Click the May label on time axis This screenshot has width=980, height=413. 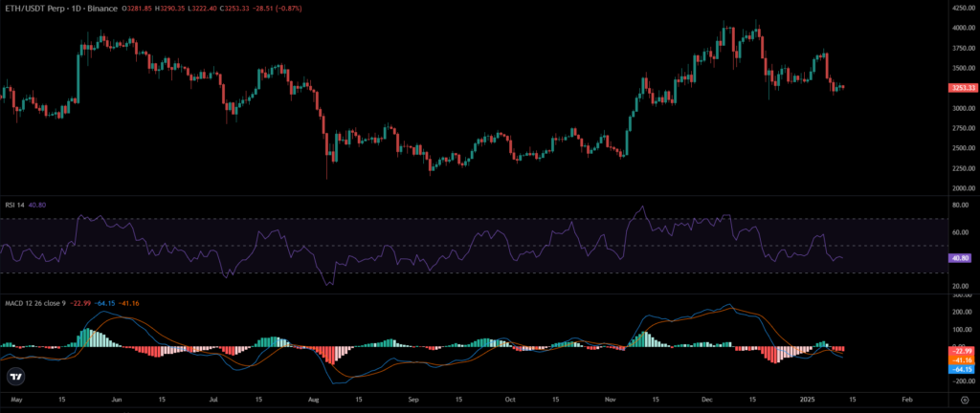coord(17,399)
